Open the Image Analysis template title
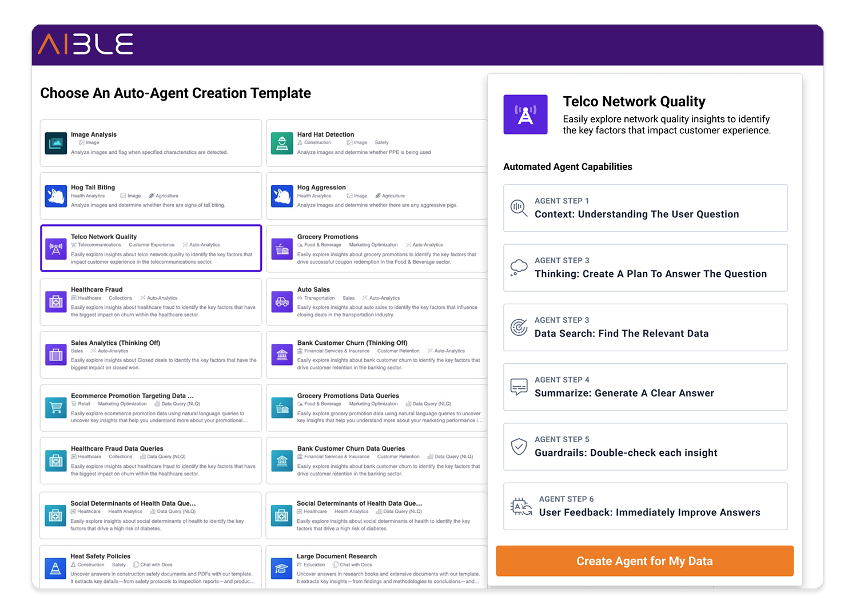The image size is (852, 616). click(94, 134)
